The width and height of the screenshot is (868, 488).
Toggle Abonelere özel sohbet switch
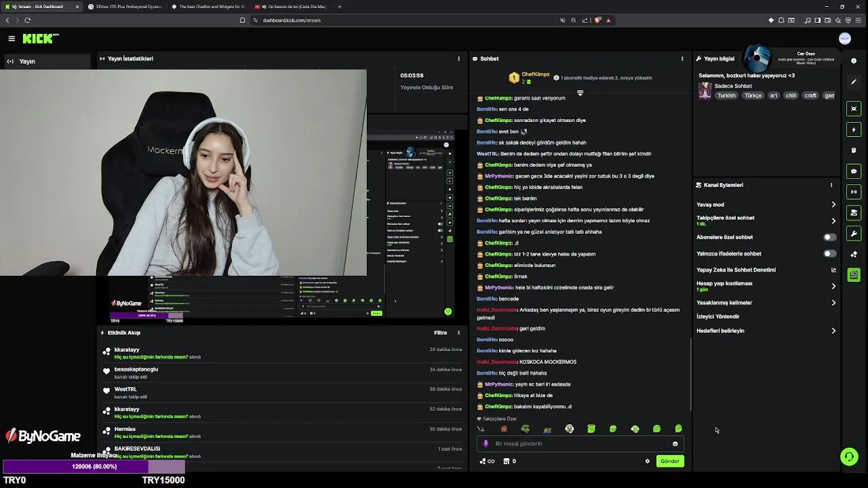click(x=829, y=237)
